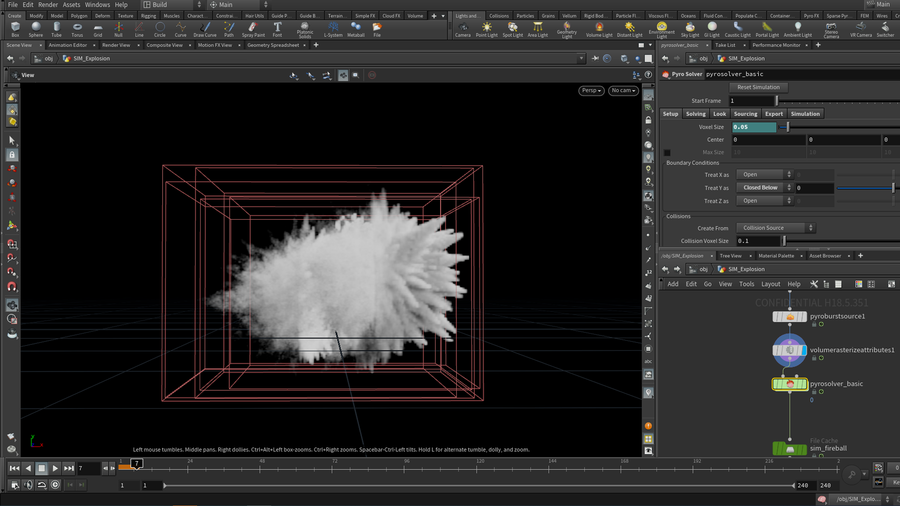Toggle the viewport lock camera icon
The image size is (900, 506).
click(x=649, y=120)
